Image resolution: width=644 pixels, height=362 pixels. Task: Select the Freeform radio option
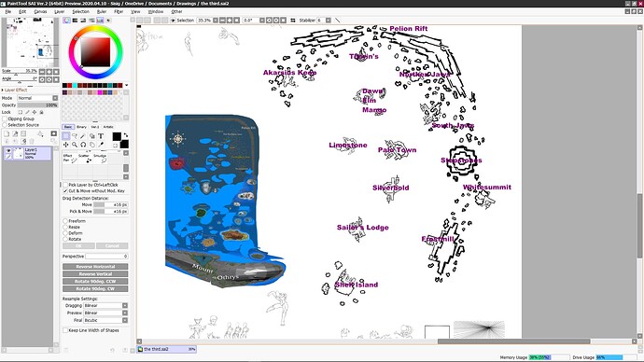point(65,221)
